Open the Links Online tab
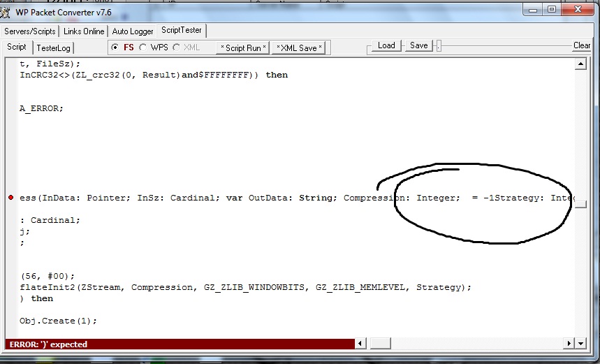The height and width of the screenshot is (364, 600). [x=84, y=31]
